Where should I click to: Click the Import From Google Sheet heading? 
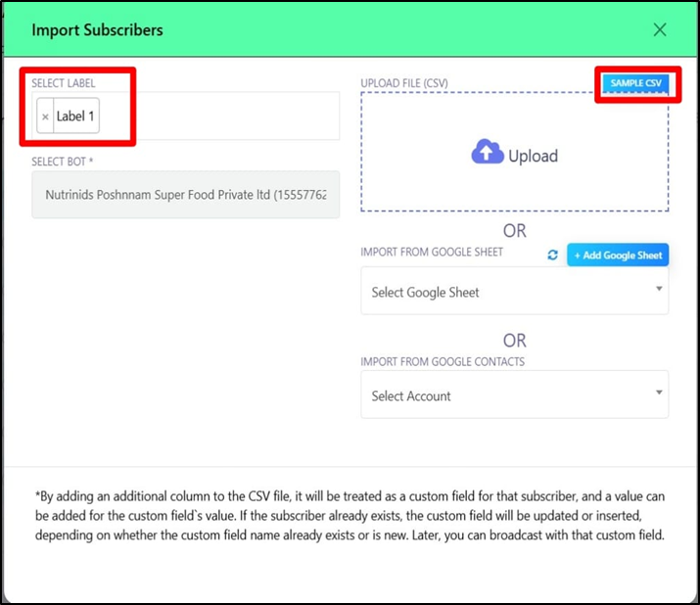432,253
